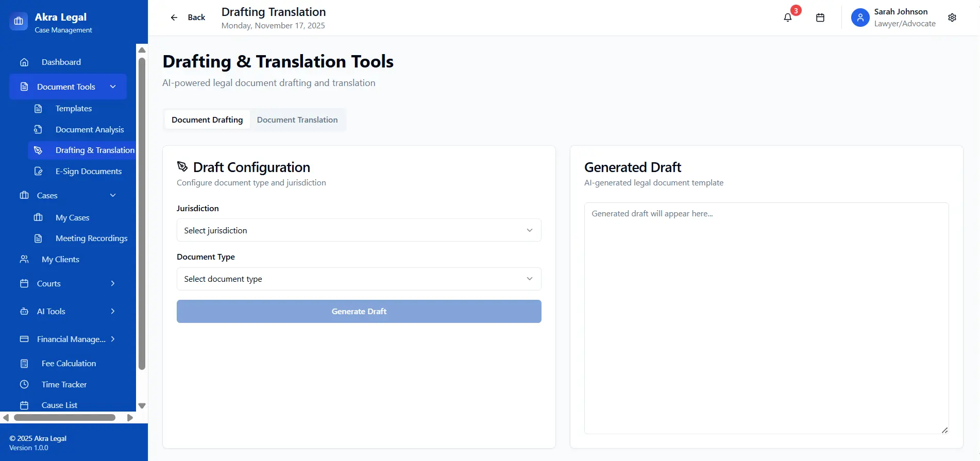Expand the Courts submenu
The height and width of the screenshot is (461, 980).
tap(113, 283)
